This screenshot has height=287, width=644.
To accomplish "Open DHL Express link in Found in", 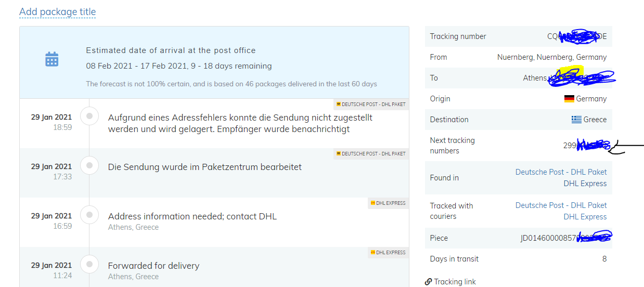I will point(585,184).
